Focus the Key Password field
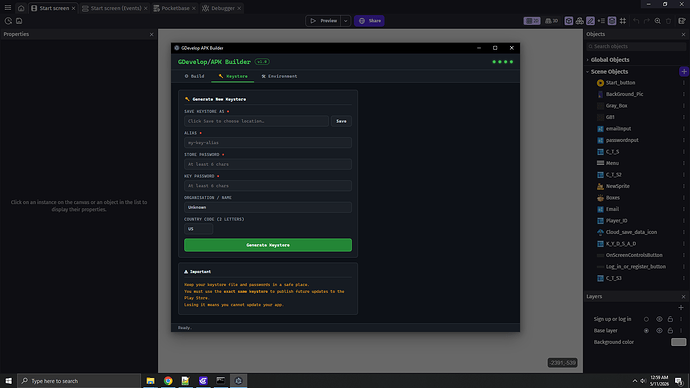The width and height of the screenshot is (690, 388). [x=268, y=186]
